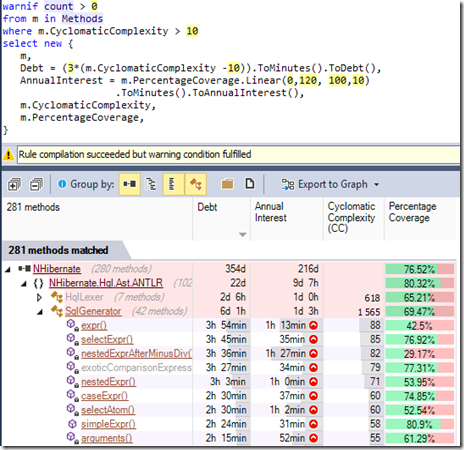Click the 'warnif count > 0' query line
Viewport: 464px width, 450px height.
(x=50, y=6)
